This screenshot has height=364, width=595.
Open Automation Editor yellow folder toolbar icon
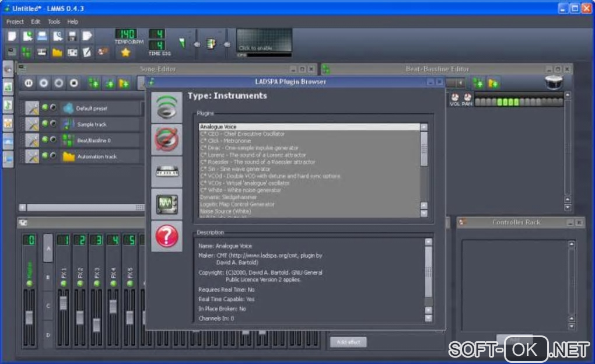(57, 52)
